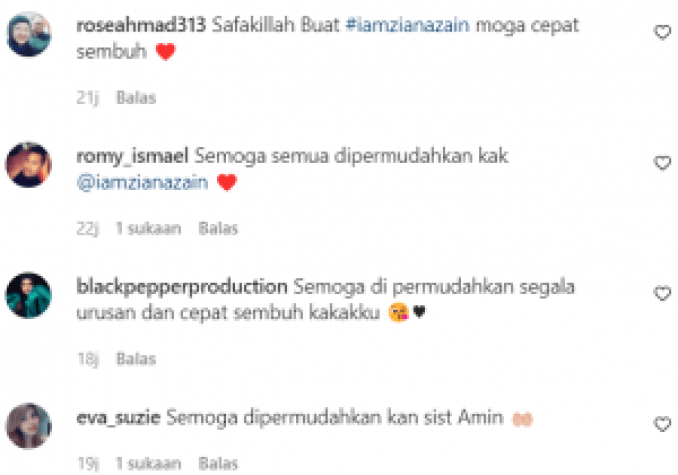Reply to blackpepperproduction using Balas
Viewport: 678px width, 475px height.
(136, 359)
